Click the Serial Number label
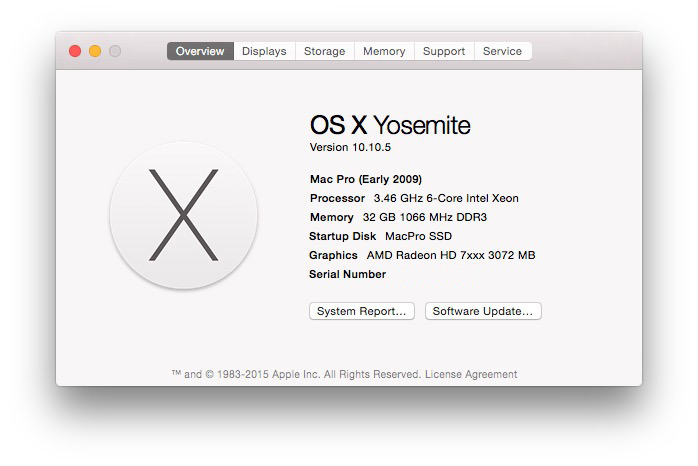The image size is (698, 466). tap(347, 274)
